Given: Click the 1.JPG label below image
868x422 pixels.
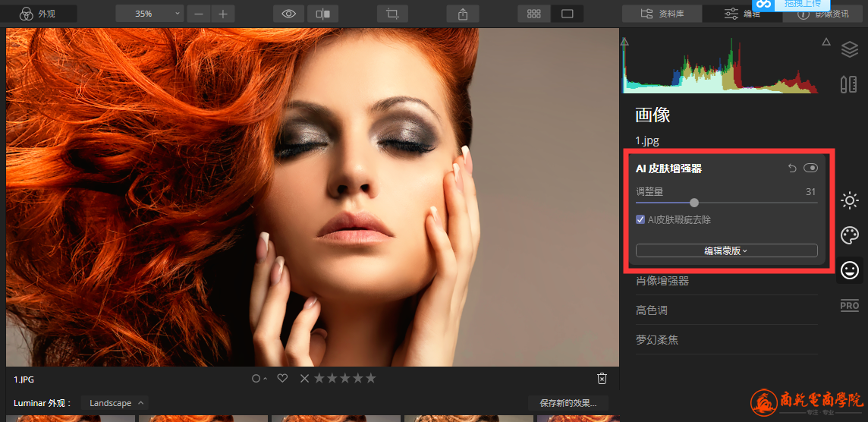Looking at the screenshot, I should coord(24,380).
